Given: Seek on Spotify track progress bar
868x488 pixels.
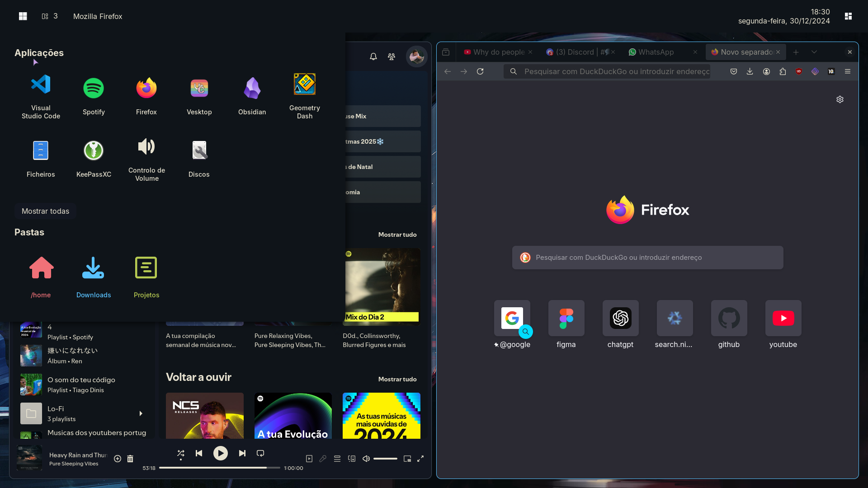Looking at the screenshot, I should click(x=220, y=468).
